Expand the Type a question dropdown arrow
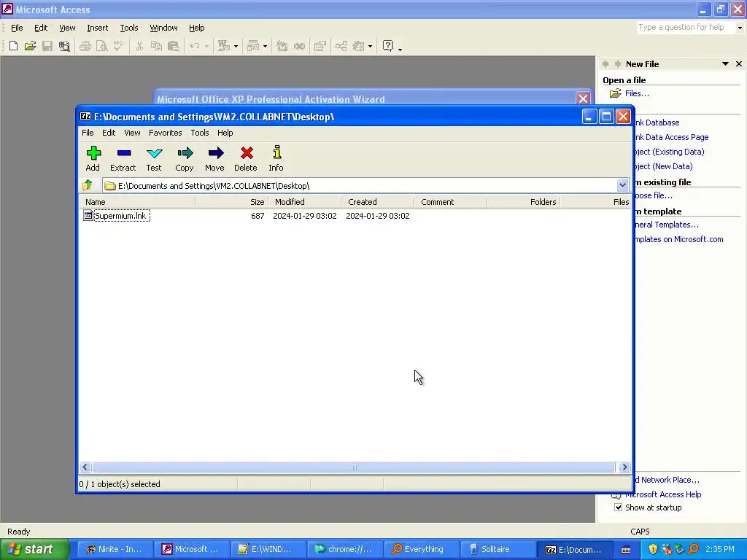This screenshot has height=560, width=747. [740, 28]
